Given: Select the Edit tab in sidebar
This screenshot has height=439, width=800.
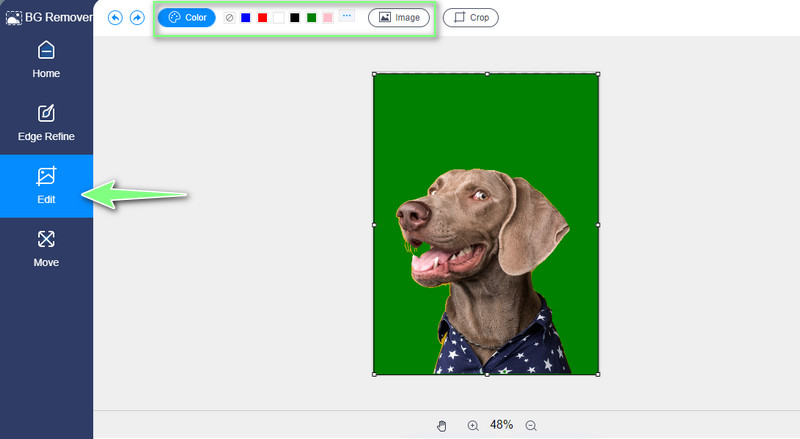Looking at the screenshot, I should (46, 186).
